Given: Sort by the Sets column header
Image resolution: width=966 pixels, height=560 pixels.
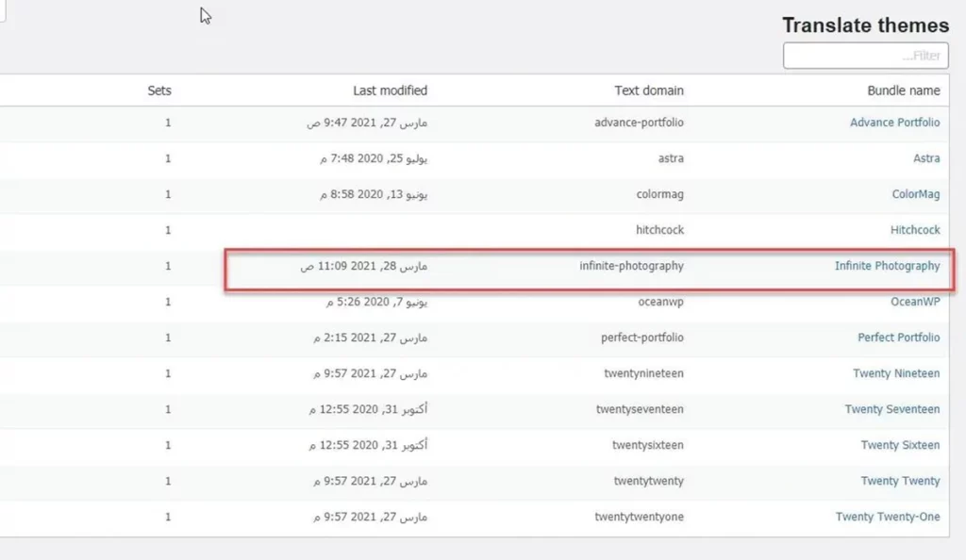Looking at the screenshot, I should coord(159,91).
